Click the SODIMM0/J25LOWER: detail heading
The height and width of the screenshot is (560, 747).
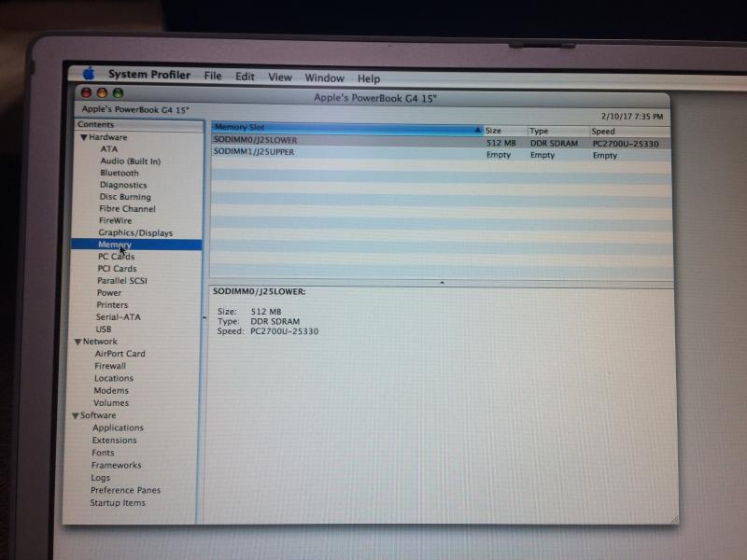point(260,291)
